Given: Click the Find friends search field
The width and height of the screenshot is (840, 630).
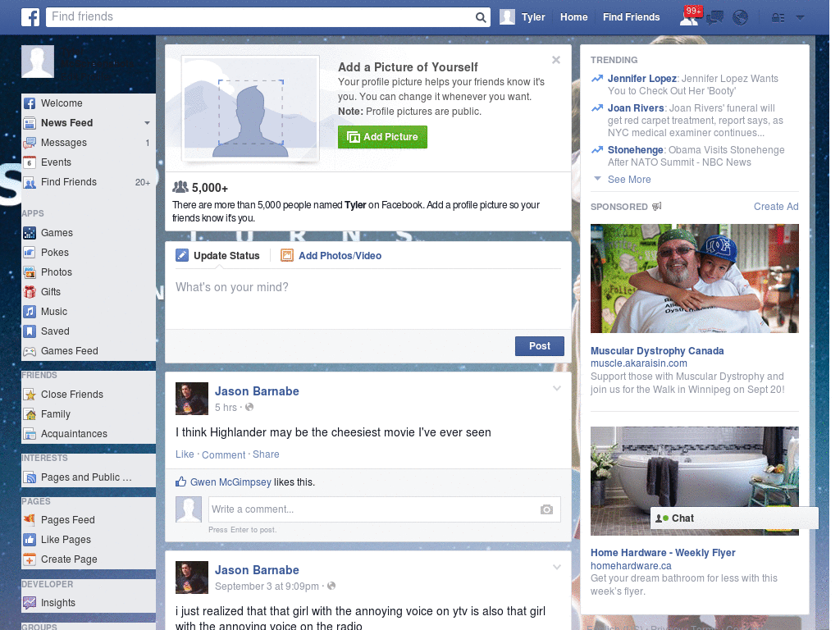Looking at the screenshot, I should point(261,17).
